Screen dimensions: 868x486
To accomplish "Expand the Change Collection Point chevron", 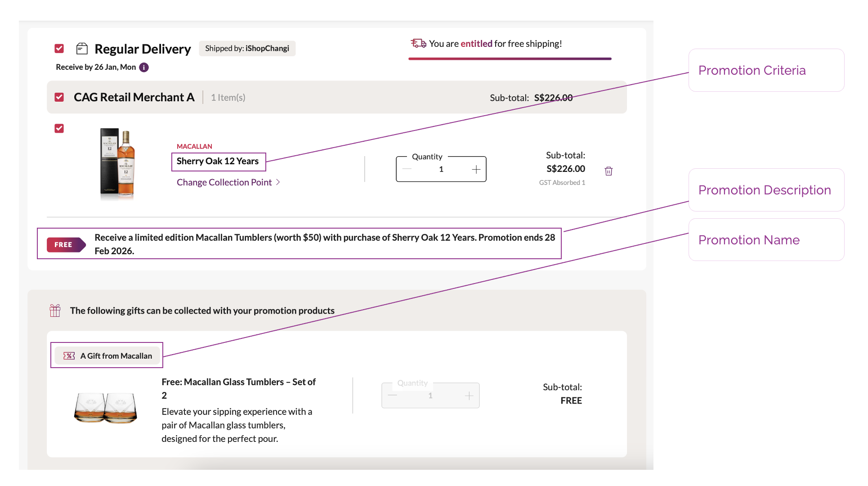I will pos(278,182).
